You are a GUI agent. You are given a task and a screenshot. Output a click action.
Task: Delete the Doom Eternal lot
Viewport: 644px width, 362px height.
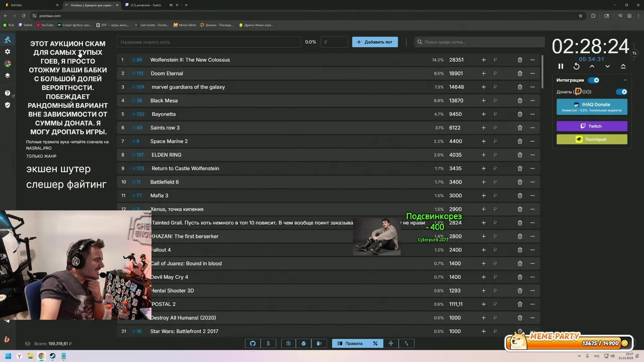520,73
